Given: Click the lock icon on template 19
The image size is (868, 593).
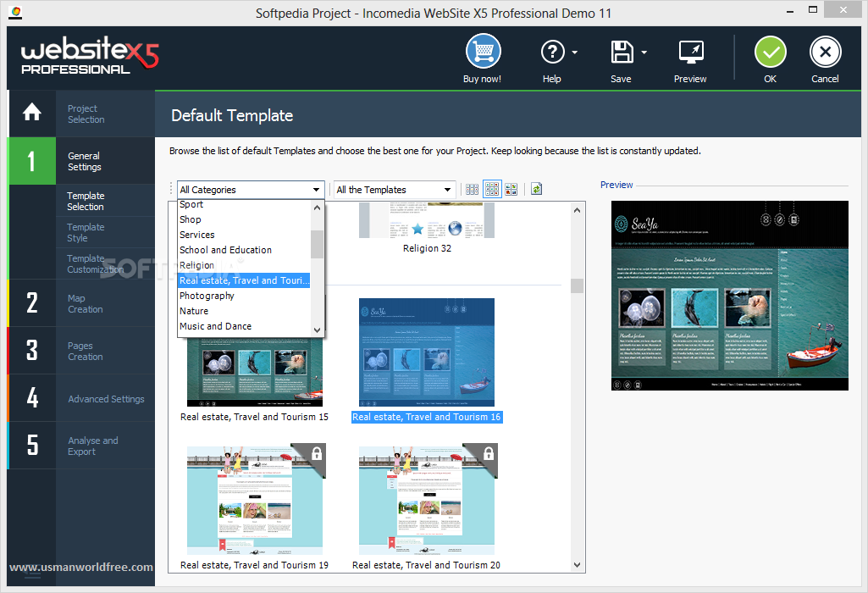Looking at the screenshot, I should 317,453.
